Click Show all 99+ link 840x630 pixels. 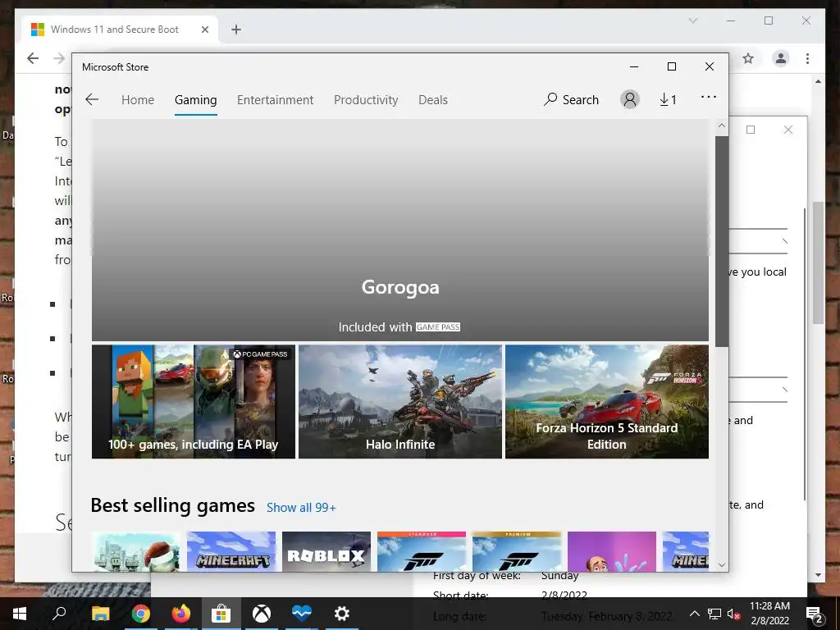click(301, 507)
